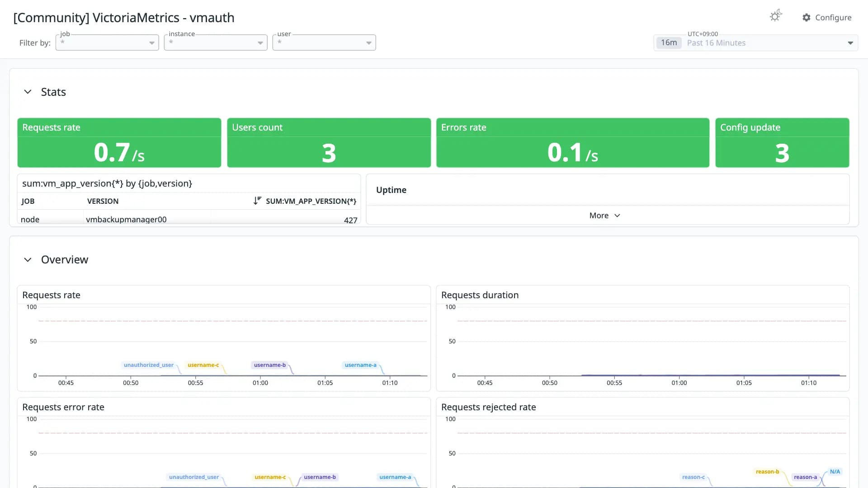Click the UTC+09:00 timezone label
The image size is (868, 488).
coord(703,34)
